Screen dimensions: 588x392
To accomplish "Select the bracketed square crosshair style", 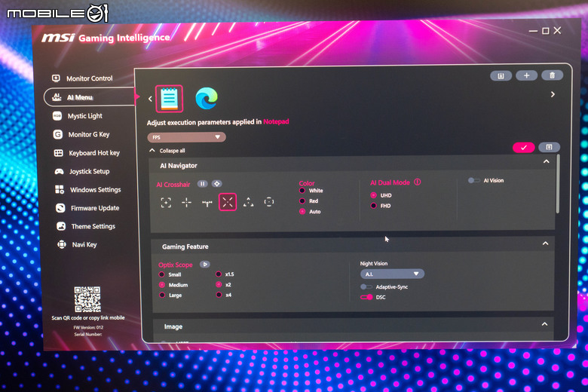I will coord(166,203).
